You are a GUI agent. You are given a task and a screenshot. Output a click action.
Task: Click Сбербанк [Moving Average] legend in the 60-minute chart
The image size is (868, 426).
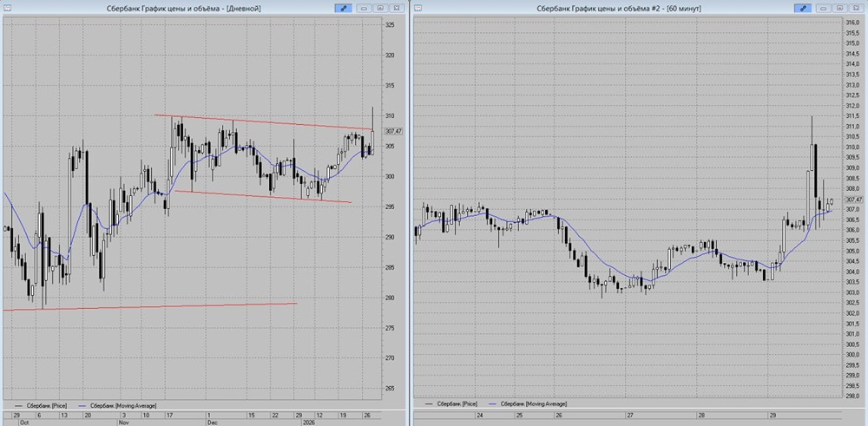[526, 404]
